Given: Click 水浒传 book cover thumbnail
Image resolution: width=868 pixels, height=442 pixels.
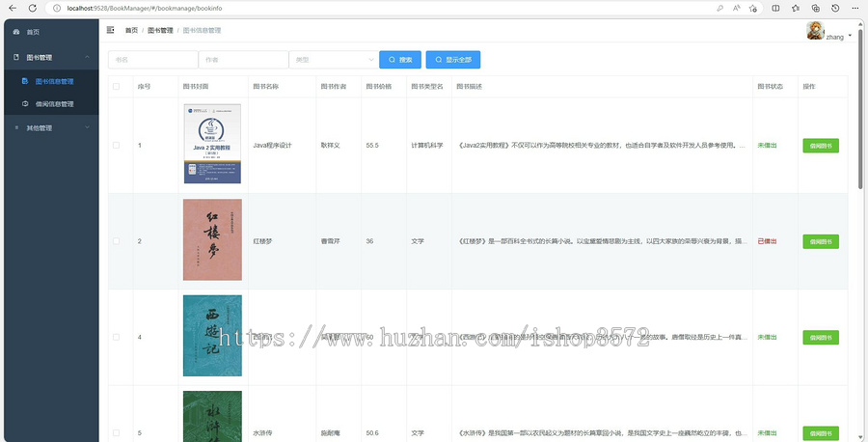Looking at the screenshot, I should [212, 417].
